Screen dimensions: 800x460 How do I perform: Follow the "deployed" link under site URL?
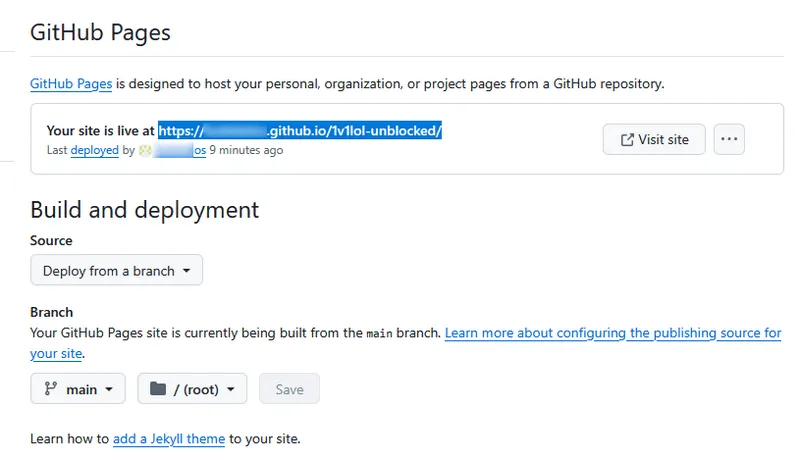click(x=95, y=151)
